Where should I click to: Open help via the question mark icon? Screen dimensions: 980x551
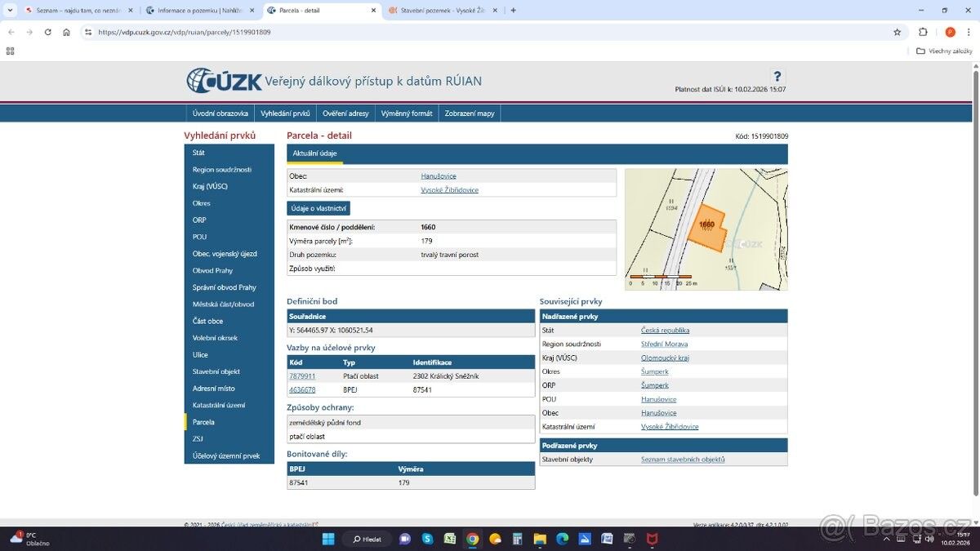[777, 75]
